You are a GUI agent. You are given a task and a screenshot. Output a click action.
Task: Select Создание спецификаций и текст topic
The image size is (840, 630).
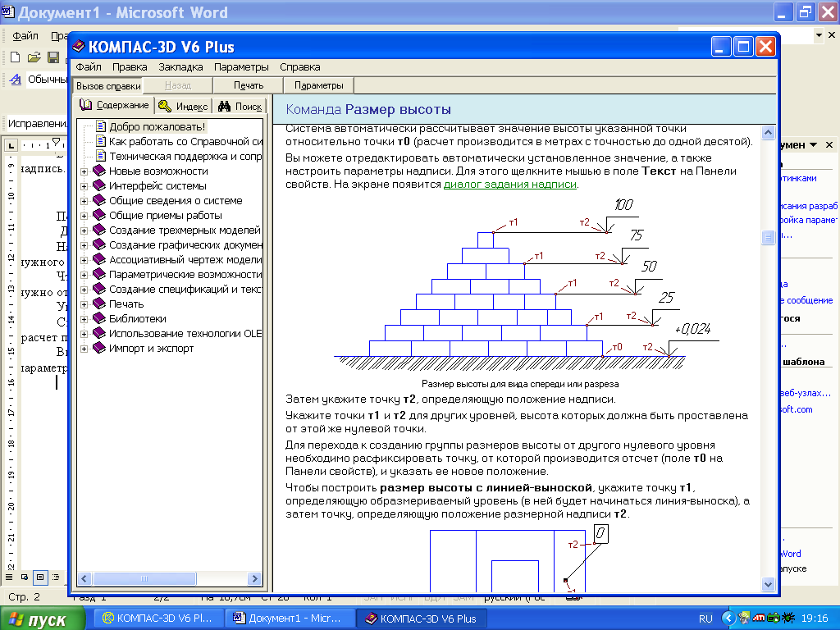pos(185,290)
